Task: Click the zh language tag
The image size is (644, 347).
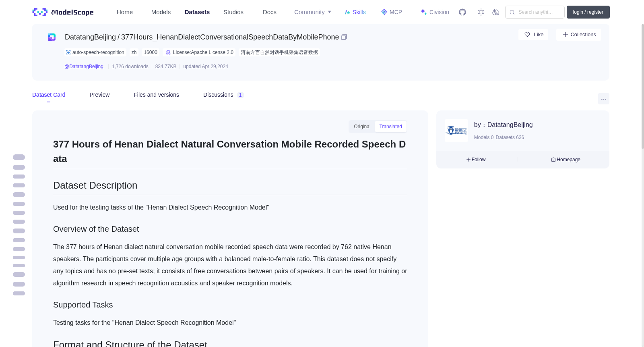Action: pos(134,52)
